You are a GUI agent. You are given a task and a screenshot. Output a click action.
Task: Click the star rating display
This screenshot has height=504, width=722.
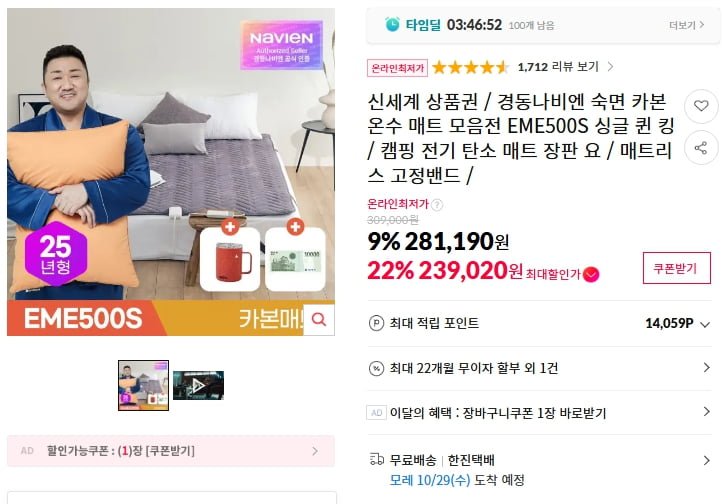pyautogui.click(x=470, y=68)
